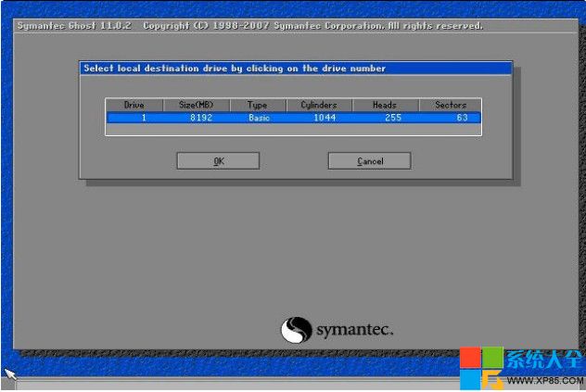
Task: Click the Symantec Ghost 11.0.2 title text
Action: (x=74, y=26)
